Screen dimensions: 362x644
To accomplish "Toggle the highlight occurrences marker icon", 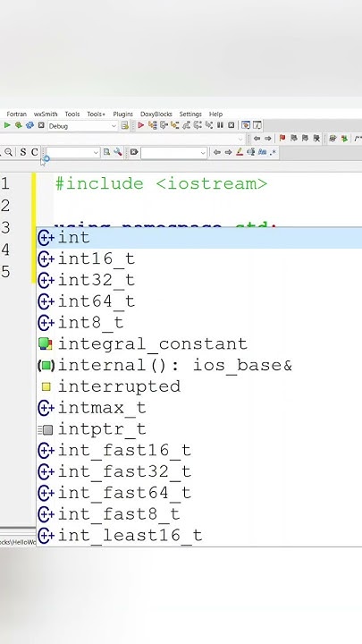I will [240, 152].
